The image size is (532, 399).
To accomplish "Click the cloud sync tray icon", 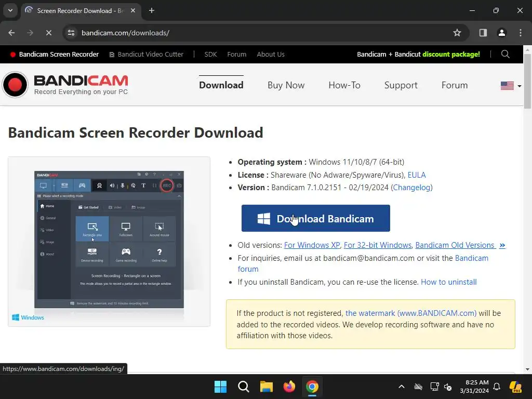I will (x=418, y=387).
